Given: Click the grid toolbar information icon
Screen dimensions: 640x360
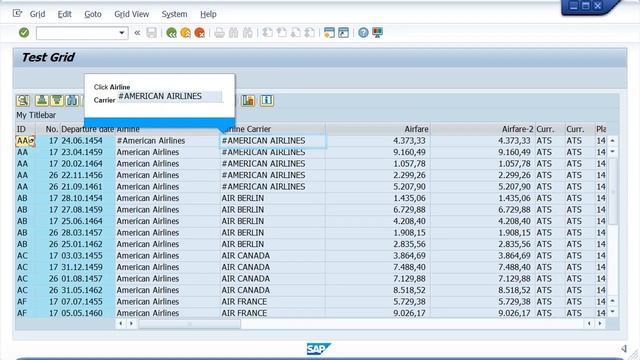Looking at the screenshot, I should pyautogui.click(x=267, y=100).
